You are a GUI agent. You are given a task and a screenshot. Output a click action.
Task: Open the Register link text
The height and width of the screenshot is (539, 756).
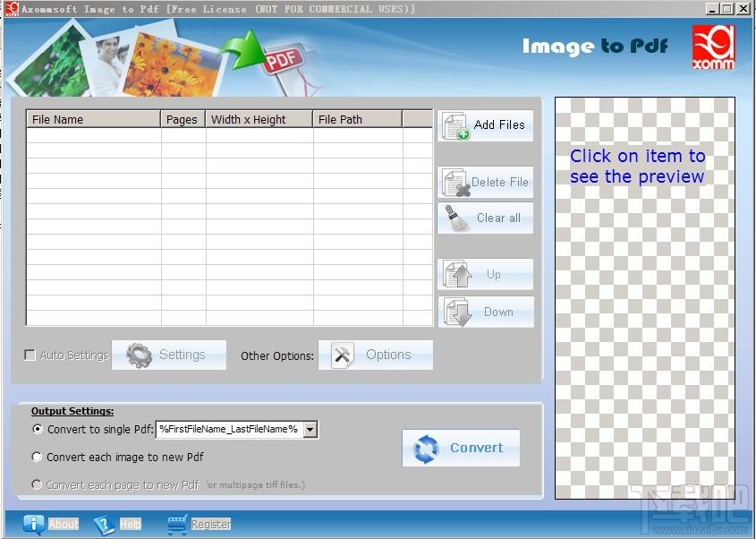(211, 524)
